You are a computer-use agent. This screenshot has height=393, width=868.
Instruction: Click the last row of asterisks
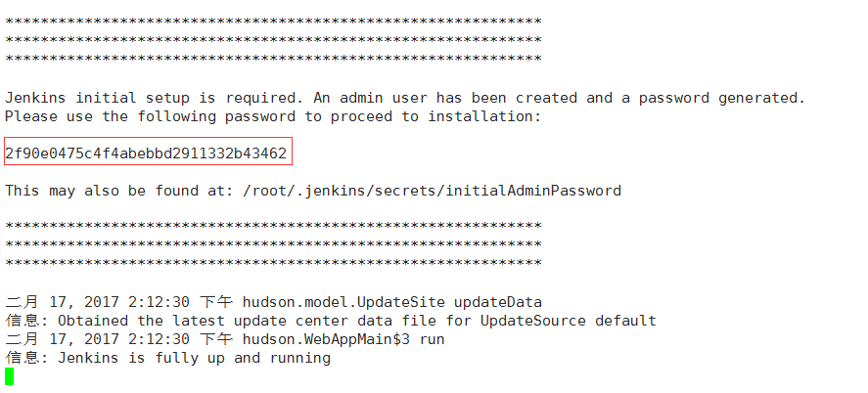tap(273, 262)
